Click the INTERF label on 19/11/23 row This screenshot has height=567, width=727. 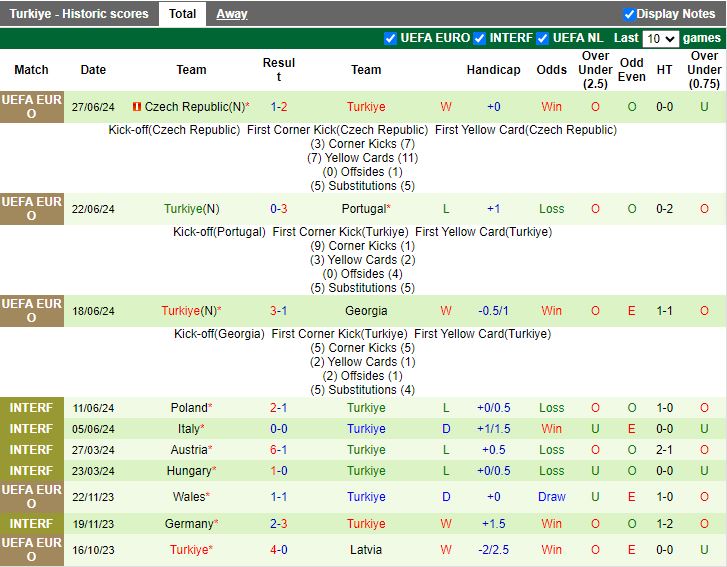[x=32, y=523]
